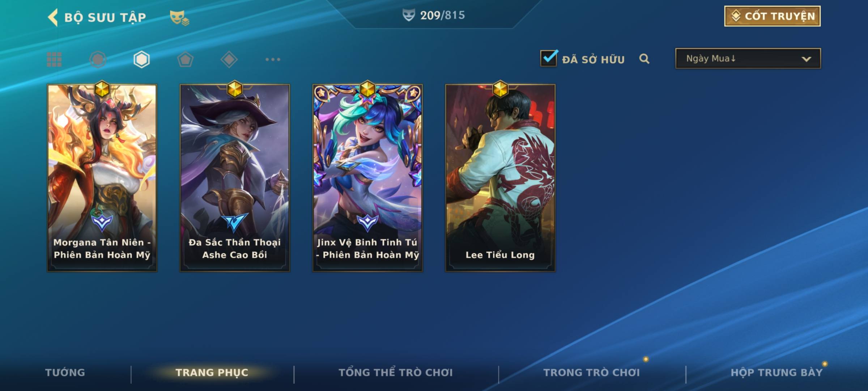Uncheck the Đã Sở Hữu checkbox
This screenshot has height=391, width=868.
pyautogui.click(x=549, y=58)
